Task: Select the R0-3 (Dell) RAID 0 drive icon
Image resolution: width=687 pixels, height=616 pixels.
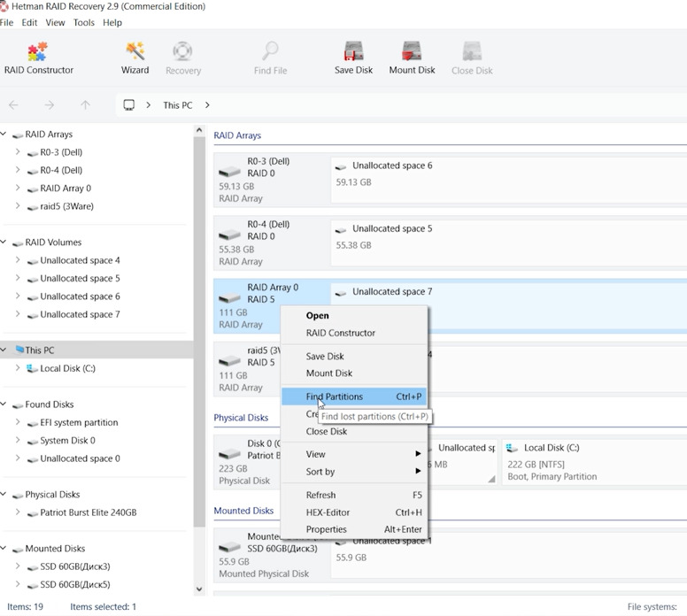Action: click(x=229, y=172)
